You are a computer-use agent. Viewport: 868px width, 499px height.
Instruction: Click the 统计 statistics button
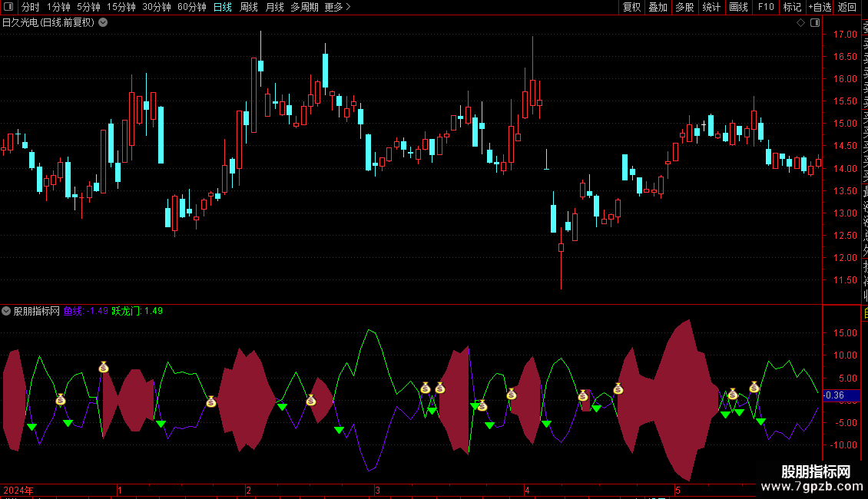pos(711,7)
